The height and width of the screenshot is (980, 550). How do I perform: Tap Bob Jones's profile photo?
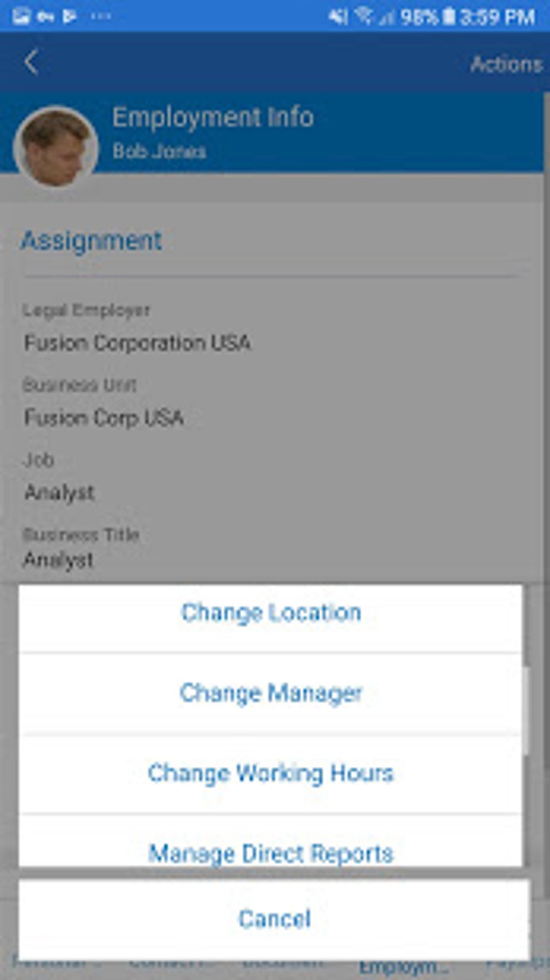click(56, 147)
